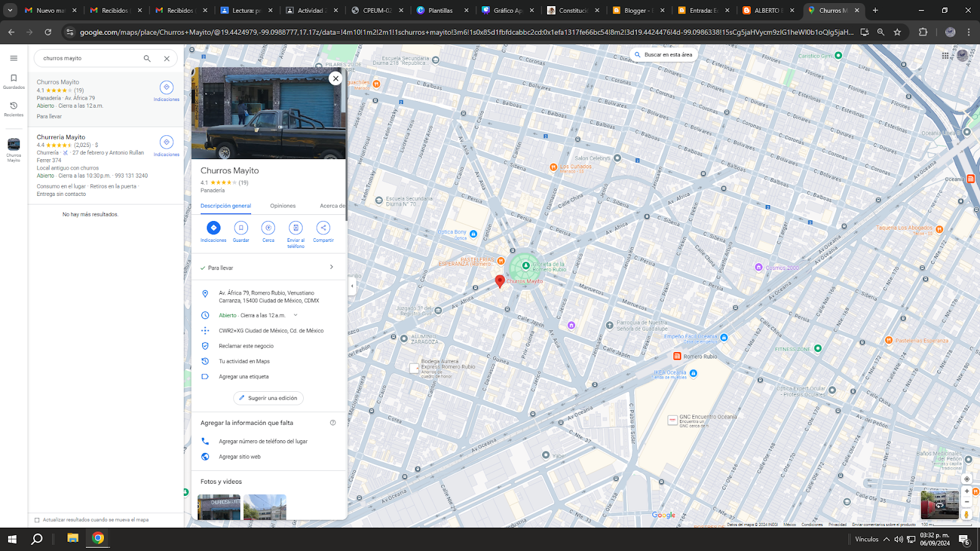Open Tu actividad en Maps

269,361
